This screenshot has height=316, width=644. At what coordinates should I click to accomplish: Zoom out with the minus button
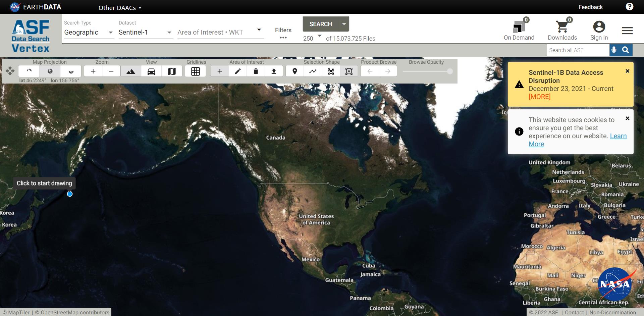[111, 71]
